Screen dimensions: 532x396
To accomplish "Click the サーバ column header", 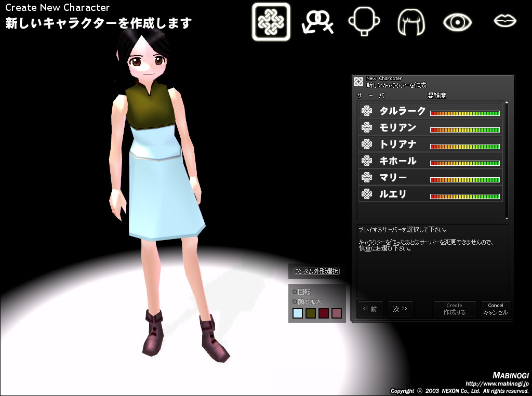I will (x=371, y=96).
